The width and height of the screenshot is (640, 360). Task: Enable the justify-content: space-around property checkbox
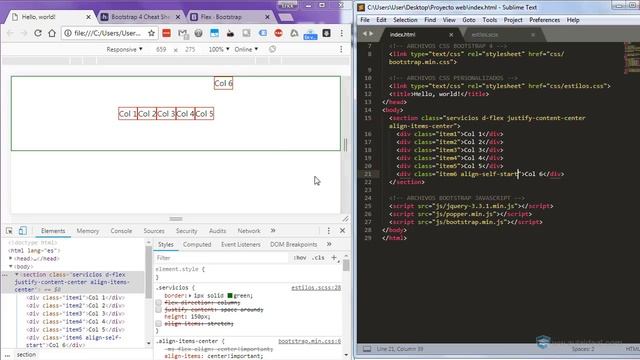[158, 310]
